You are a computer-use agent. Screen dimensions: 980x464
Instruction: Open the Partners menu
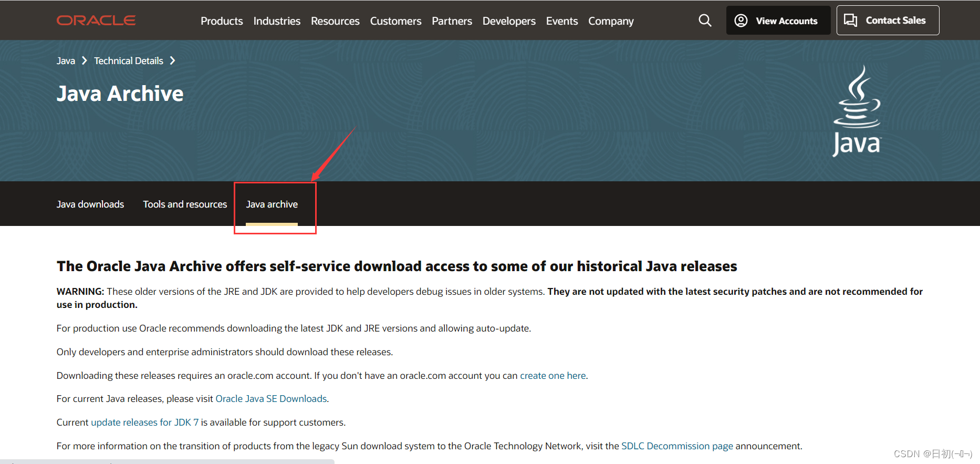pyautogui.click(x=452, y=21)
